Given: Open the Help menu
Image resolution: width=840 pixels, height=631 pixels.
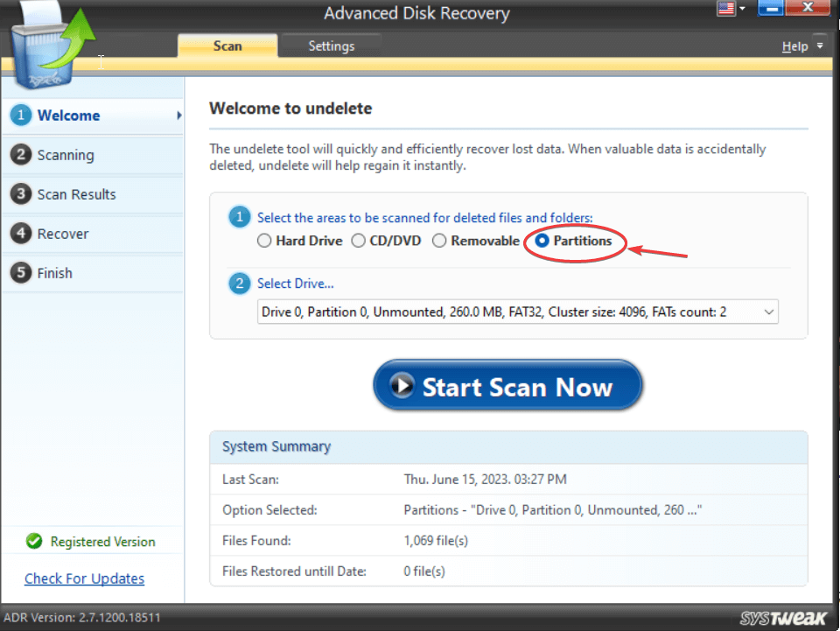Looking at the screenshot, I should [x=794, y=46].
